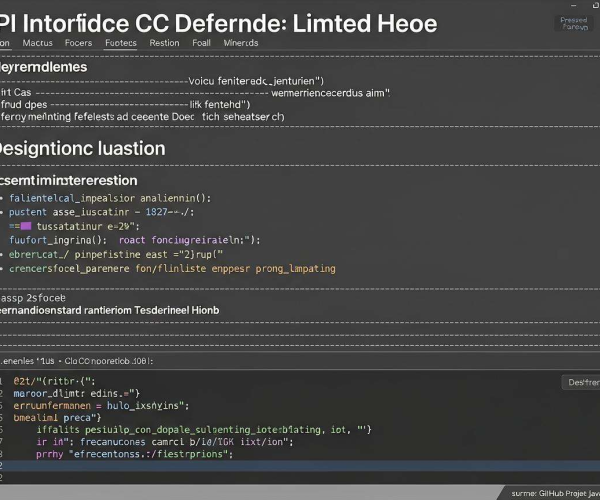
Task: Place cursor on the prrhy efrecentonss code line
Action: (x=135, y=454)
